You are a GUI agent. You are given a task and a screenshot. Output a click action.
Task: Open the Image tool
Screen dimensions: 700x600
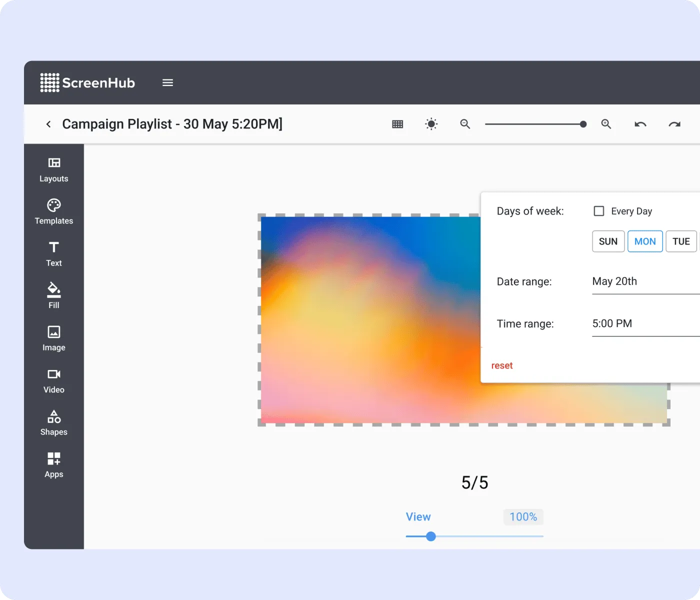tap(54, 339)
